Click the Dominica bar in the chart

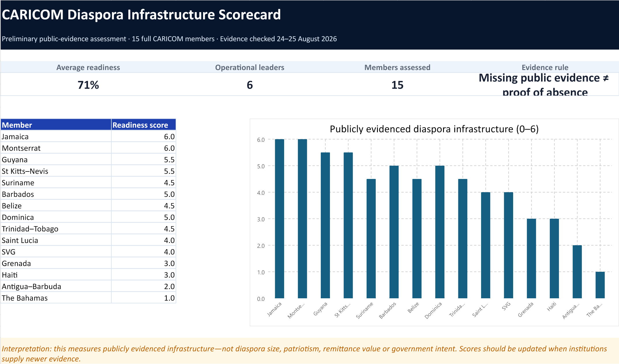pyautogui.click(x=440, y=232)
